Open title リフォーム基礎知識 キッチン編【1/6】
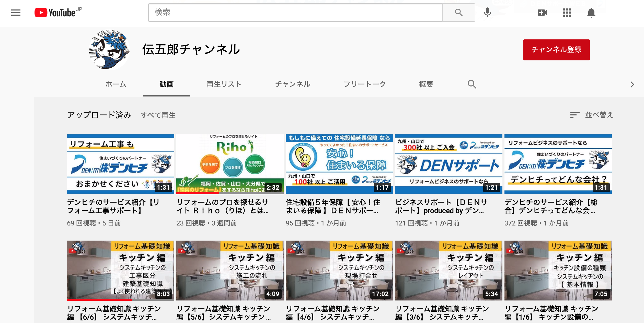644x323 pixels. pos(551,313)
